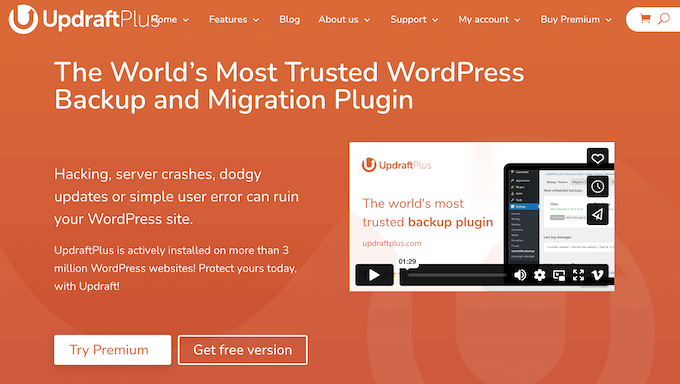Add video to Watch Later clock icon
Screen dimensions: 680x384
point(597,187)
